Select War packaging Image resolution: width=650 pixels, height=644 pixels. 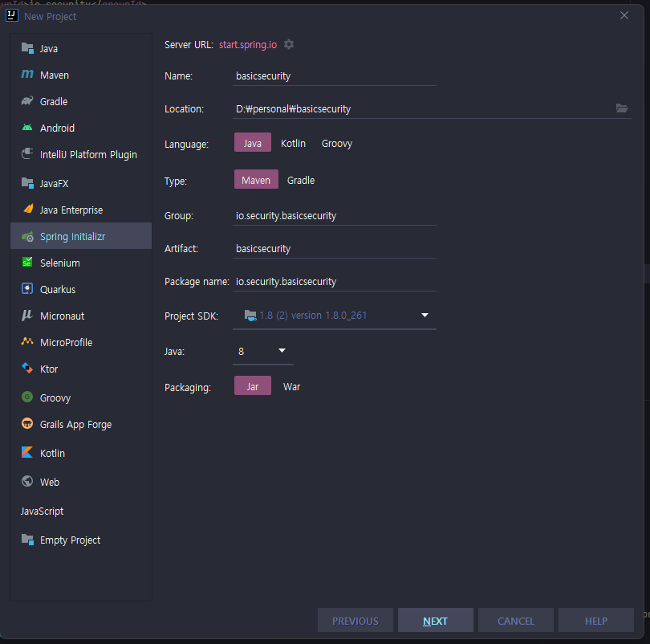(291, 386)
